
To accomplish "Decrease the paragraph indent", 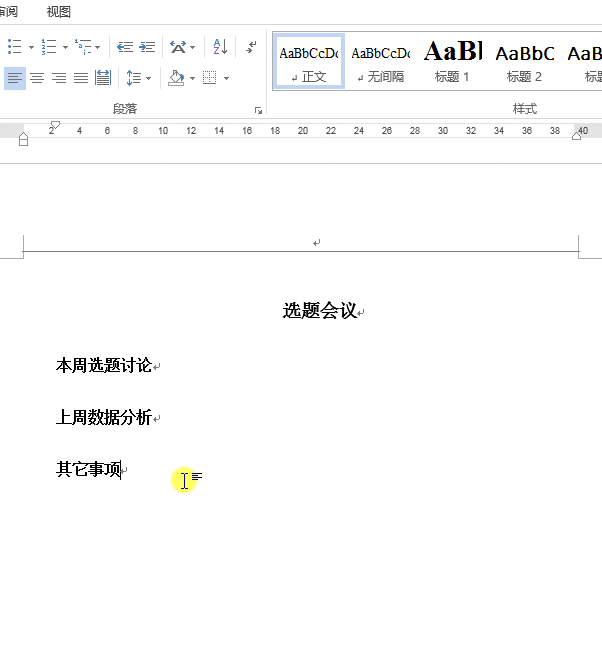I will (125, 47).
